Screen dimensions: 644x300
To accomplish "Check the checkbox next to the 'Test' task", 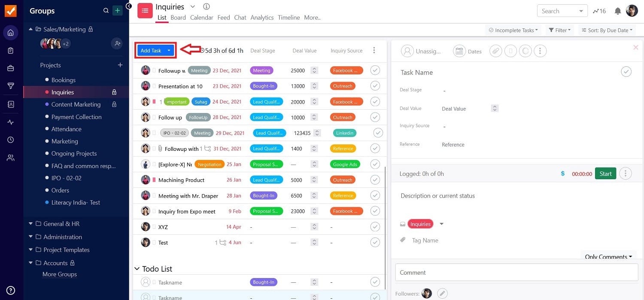I will pos(375,242).
